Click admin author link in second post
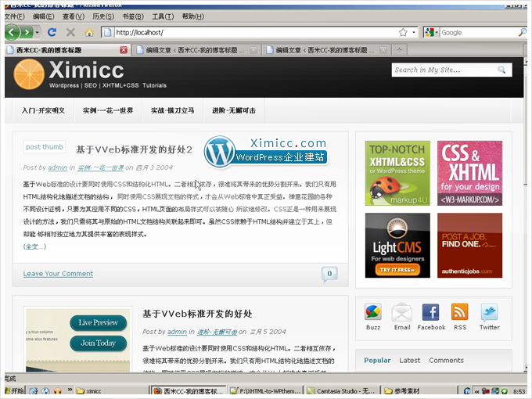 coord(177,332)
